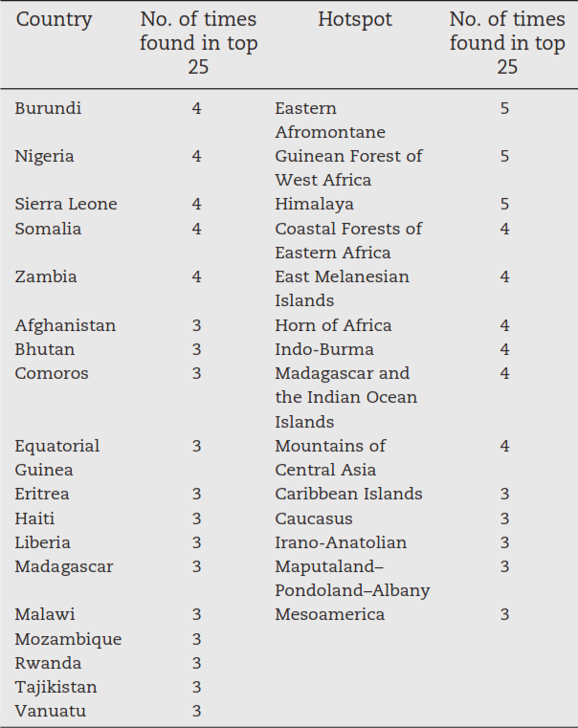Click Guinean Forest of West Africa
This screenshot has width=578, height=728.
pos(348,168)
